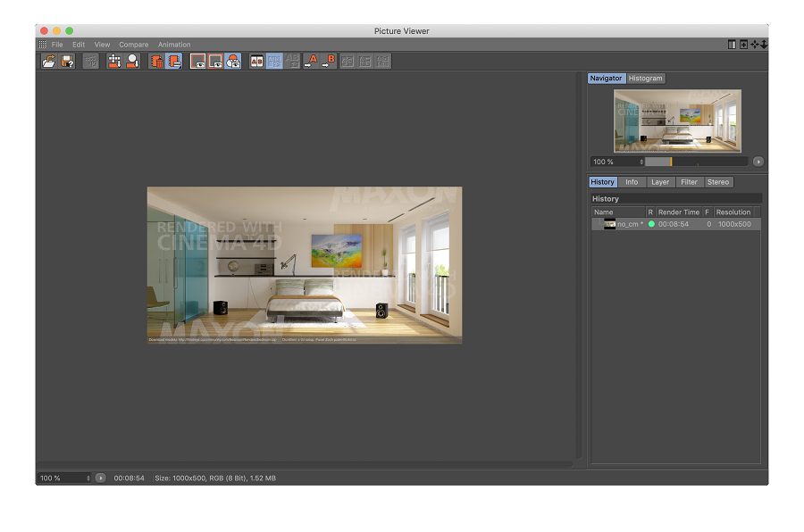Click the no_cm row thumbnail
804x532 pixels.
(x=609, y=224)
